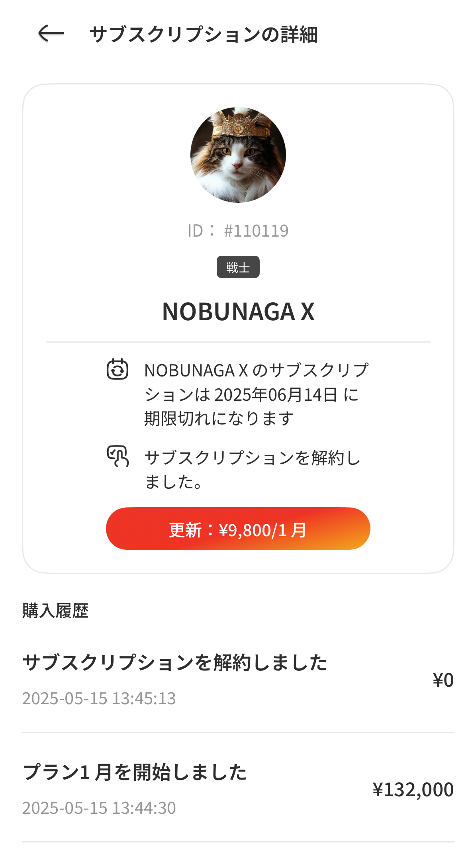Screen dimensions: 474x868
Task: Click the divider line under NOBUNAGA X
Action: coord(238,342)
